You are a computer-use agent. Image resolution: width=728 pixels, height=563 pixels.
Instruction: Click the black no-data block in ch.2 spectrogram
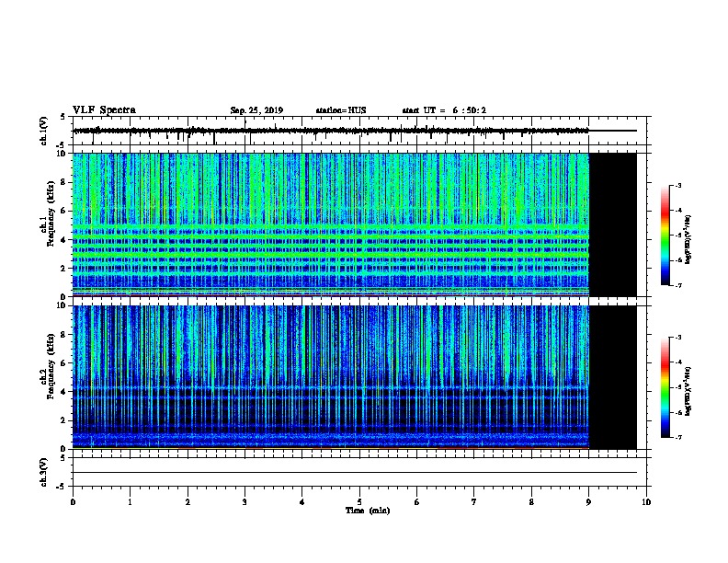click(x=613, y=377)
